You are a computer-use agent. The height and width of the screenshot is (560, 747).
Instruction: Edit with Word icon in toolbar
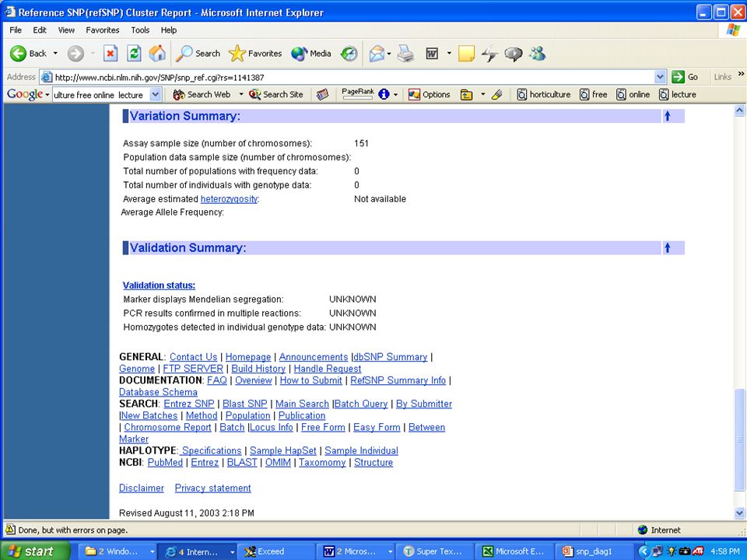432,54
